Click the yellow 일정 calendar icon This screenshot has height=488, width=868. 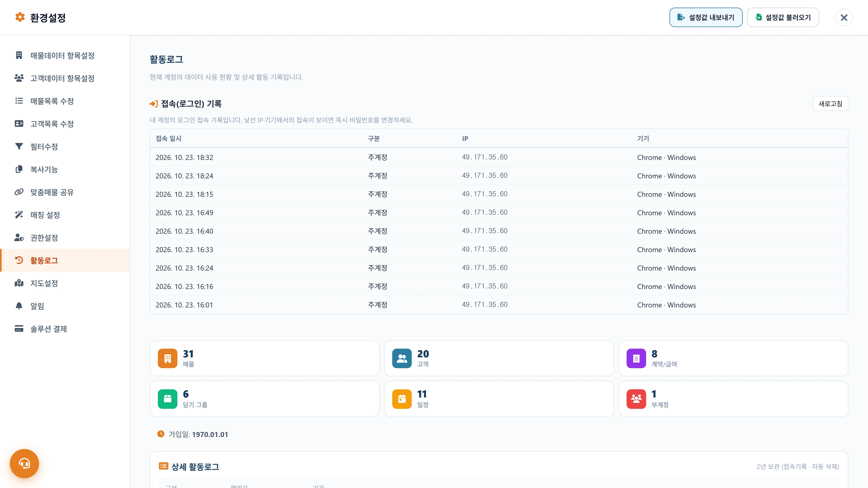click(x=402, y=399)
